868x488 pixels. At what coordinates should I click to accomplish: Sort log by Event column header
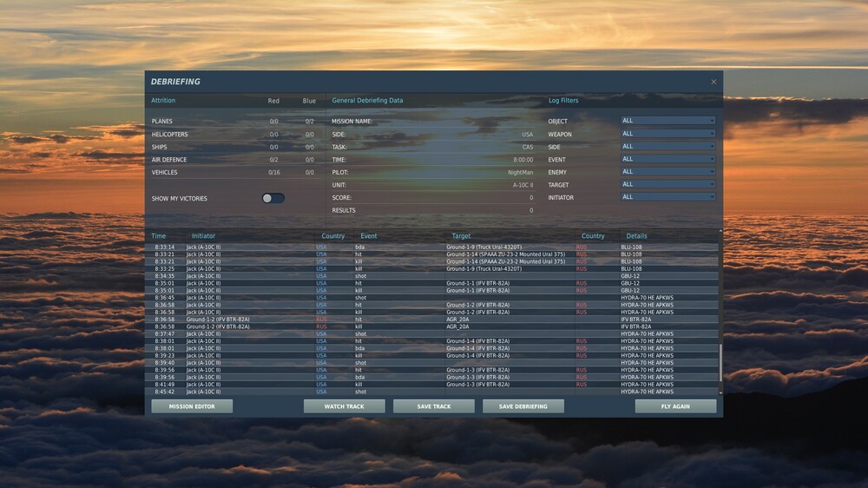click(x=369, y=236)
